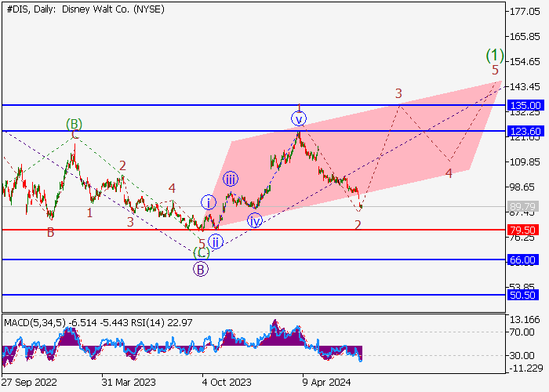Click the green (1) wave label
This screenshot has width=549, height=392.
[495, 55]
